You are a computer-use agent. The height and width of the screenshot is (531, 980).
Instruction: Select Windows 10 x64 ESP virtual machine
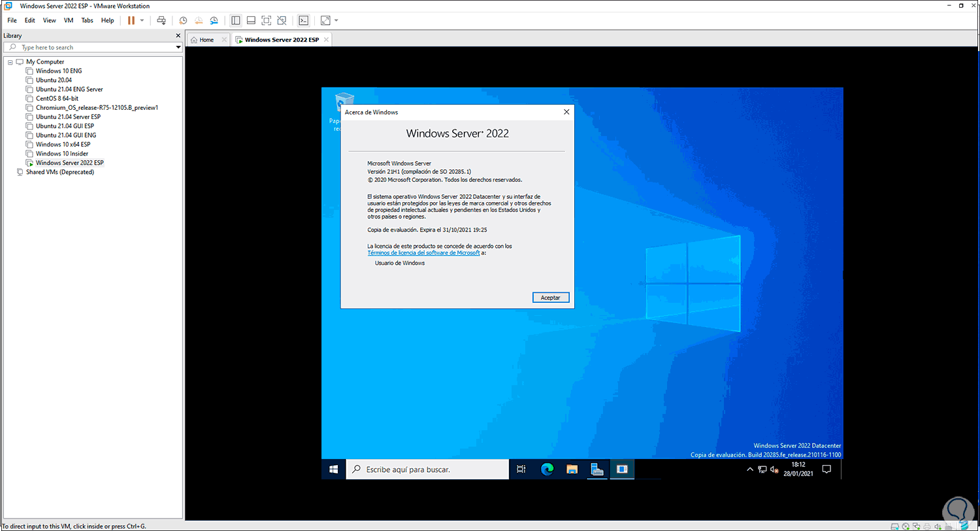click(x=63, y=144)
